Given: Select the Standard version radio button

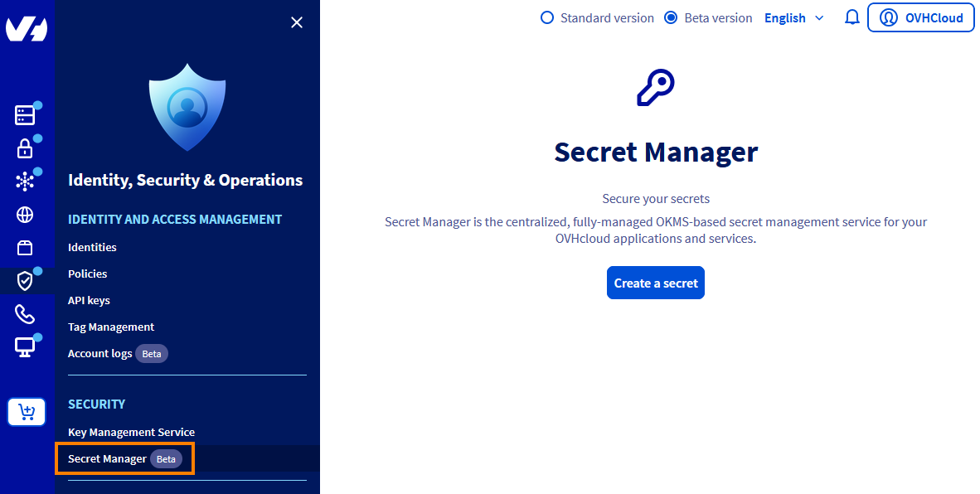Looking at the screenshot, I should coord(547,17).
